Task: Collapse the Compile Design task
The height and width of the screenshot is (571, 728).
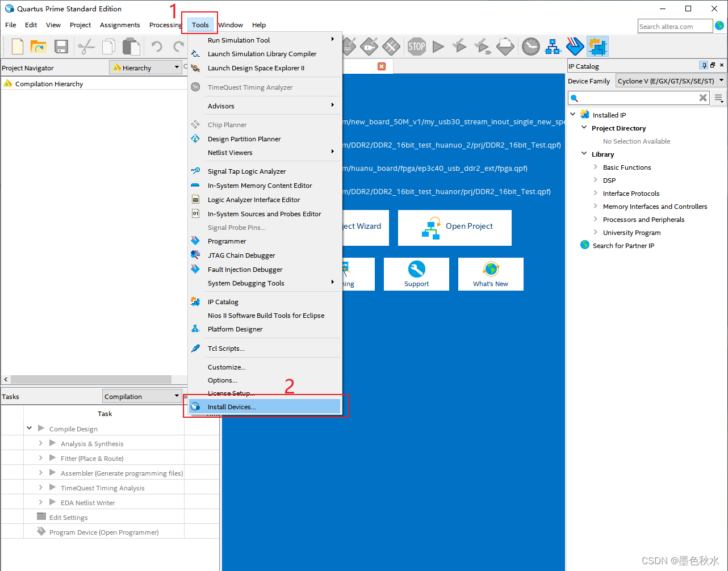Action: [x=29, y=428]
